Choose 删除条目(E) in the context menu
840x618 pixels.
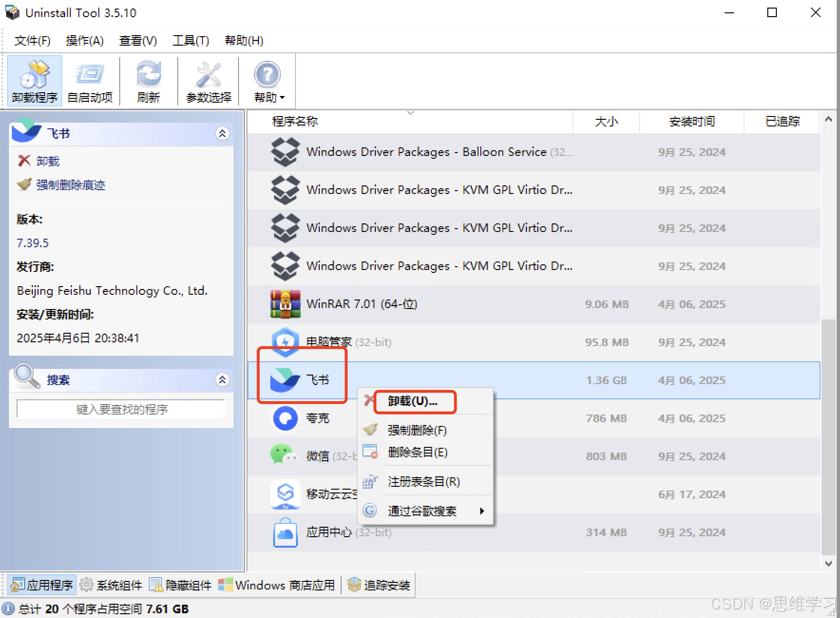click(x=425, y=452)
